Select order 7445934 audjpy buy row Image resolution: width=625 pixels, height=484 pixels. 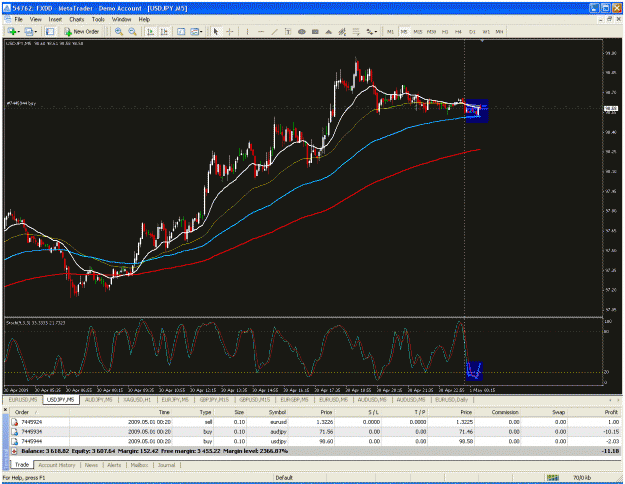[x=315, y=432]
